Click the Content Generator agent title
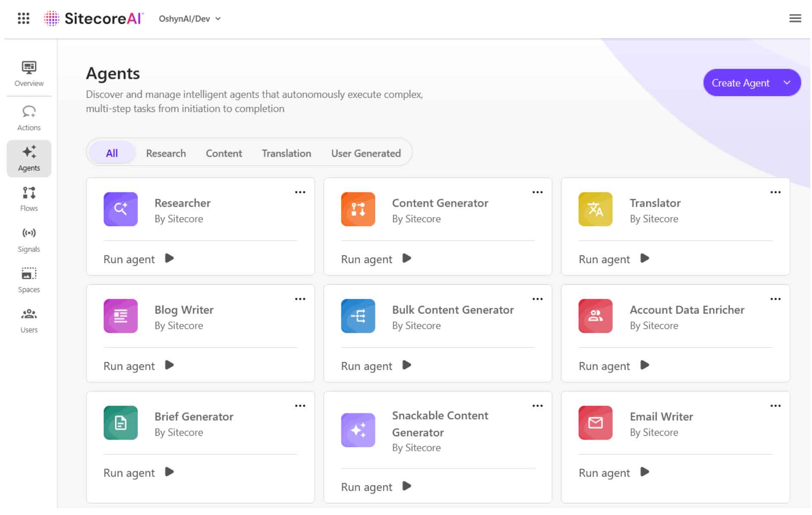This screenshot has height=515, width=812. coord(440,203)
